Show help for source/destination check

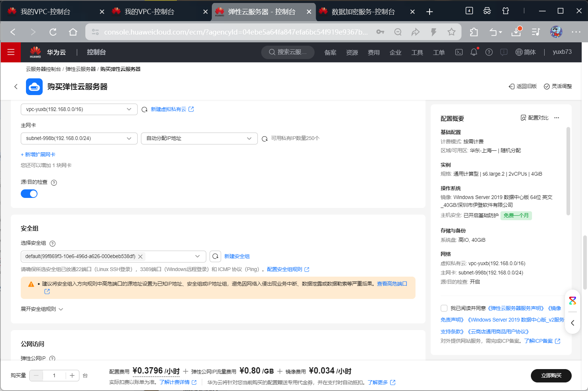pyautogui.click(x=54, y=183)
